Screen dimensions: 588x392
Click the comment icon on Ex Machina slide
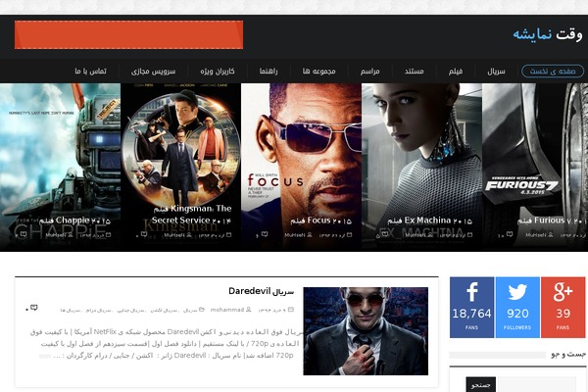tap(385, 234)
